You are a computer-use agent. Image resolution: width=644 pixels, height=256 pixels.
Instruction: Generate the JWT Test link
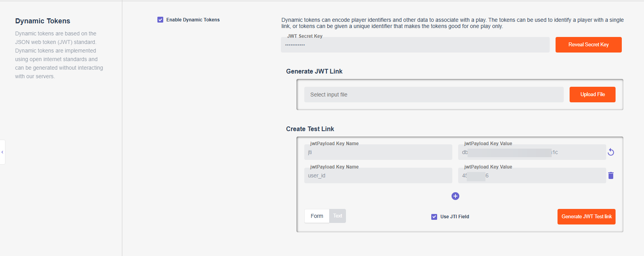[586, 217]
